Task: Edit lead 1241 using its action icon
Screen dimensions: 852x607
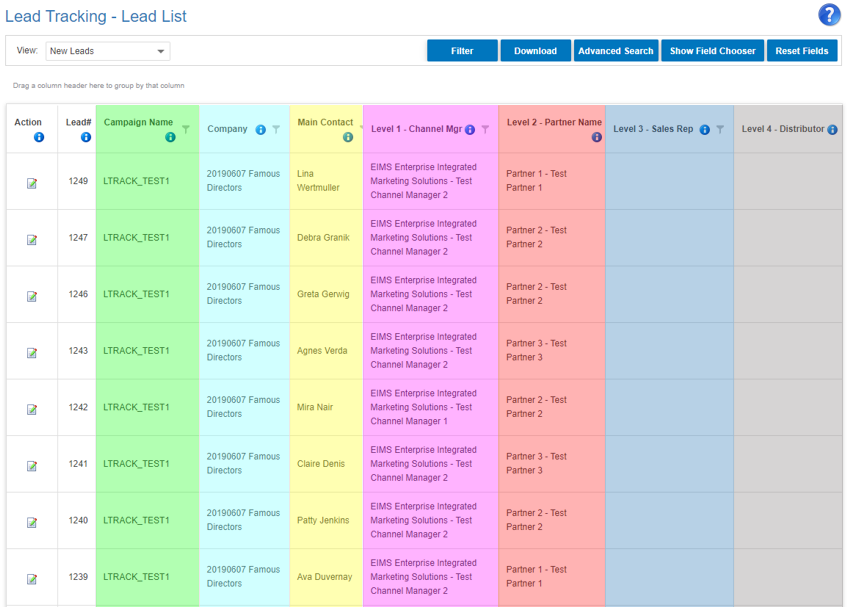Action: [32, 466]
